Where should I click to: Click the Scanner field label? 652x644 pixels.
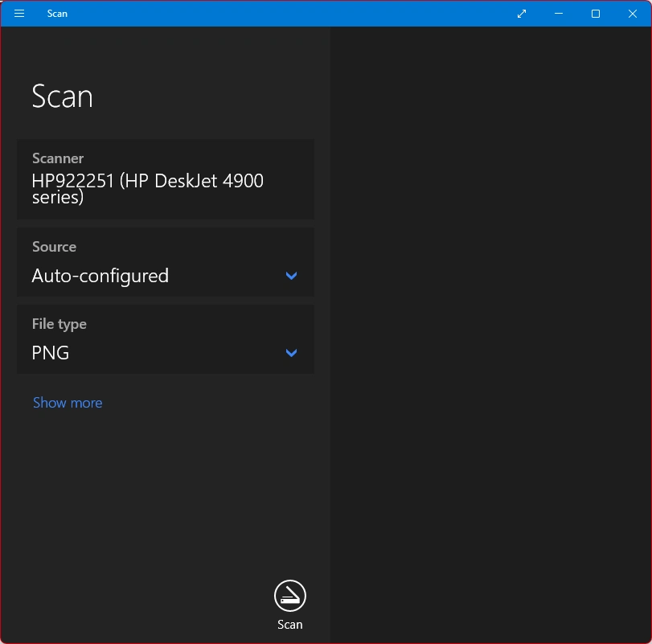click(x=58, y=158)
